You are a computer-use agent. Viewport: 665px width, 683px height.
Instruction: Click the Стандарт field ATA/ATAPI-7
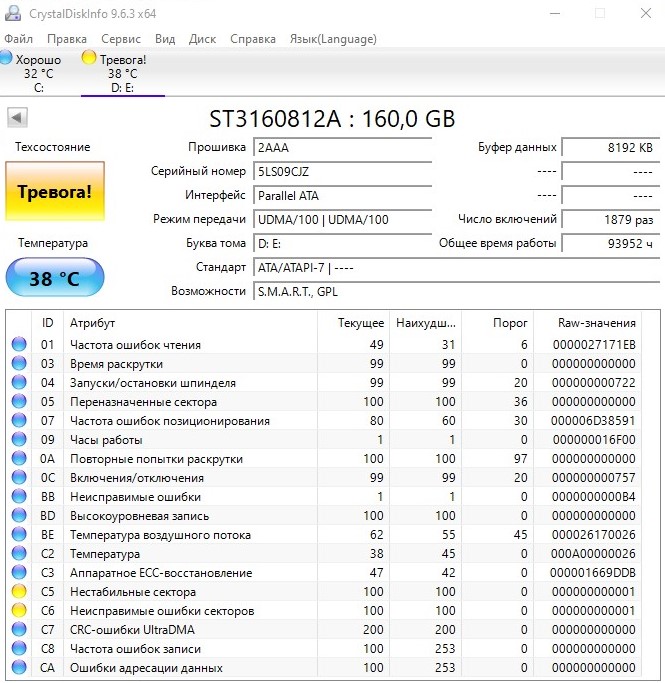click(457, 267)
